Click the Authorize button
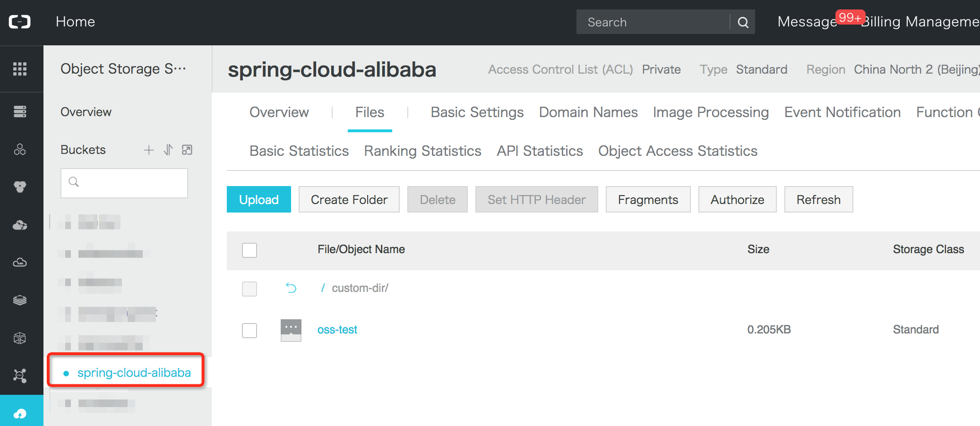 738,199
